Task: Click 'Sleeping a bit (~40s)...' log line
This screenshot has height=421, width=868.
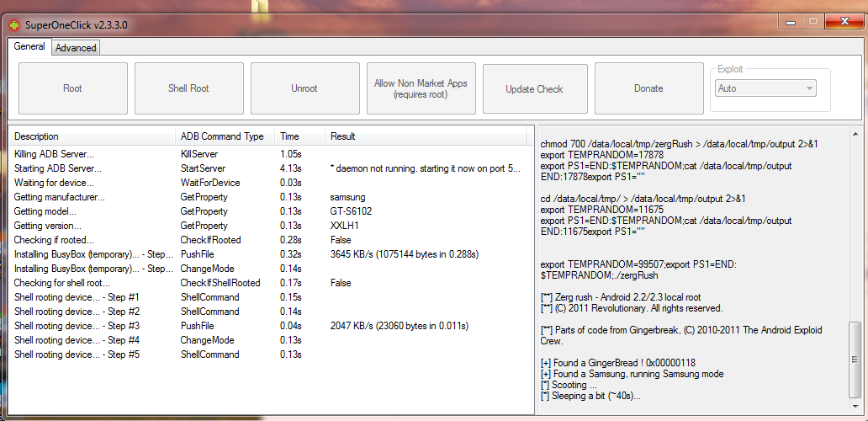Action: click(590, 397)
